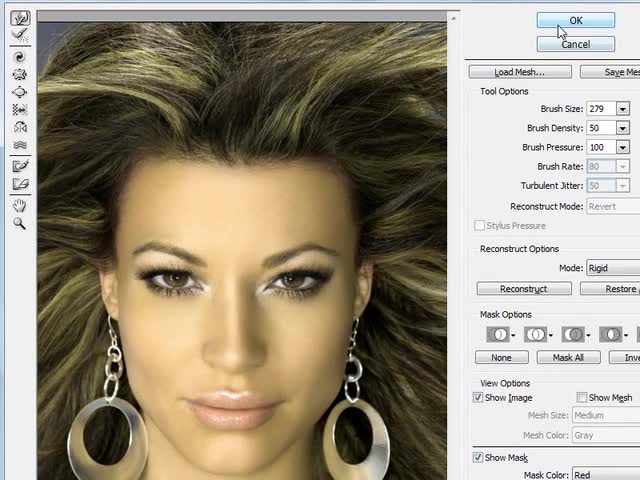The image size is (640, 480).
Task: Select the Push Left tool
Action: (19, 109)
